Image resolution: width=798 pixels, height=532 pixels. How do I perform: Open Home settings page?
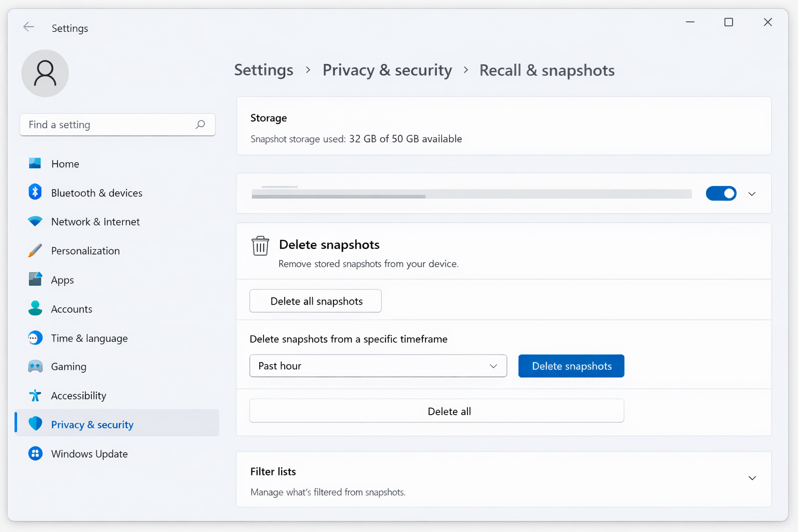pyautogui.click(x=65, y=164)
